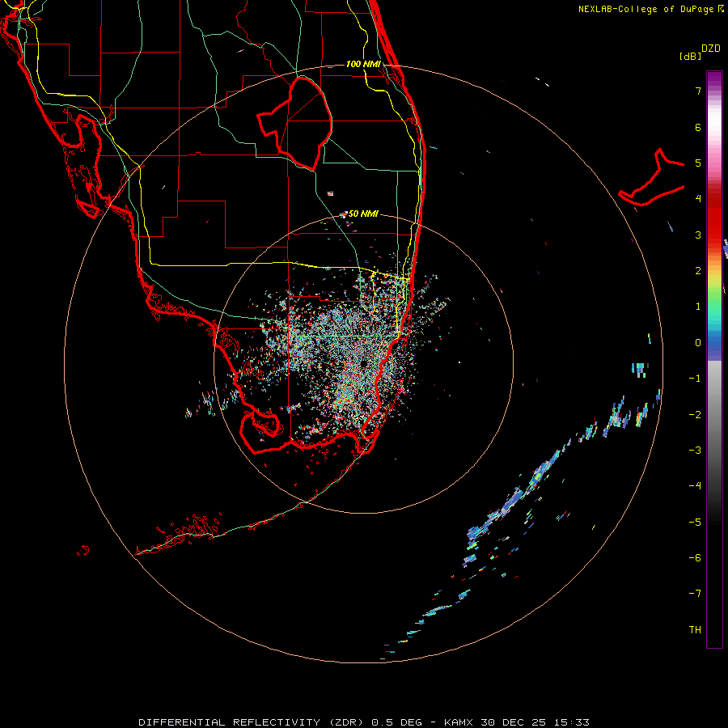This screenshot has width=728, height=728.
Task: Click the [dB] units label
Action: [x=690, y=56]
